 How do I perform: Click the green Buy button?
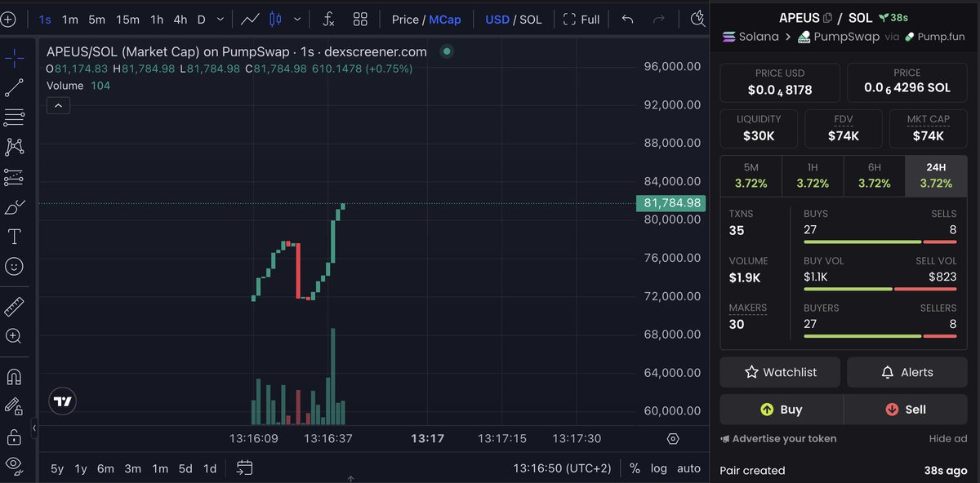[x=782, y=410]
